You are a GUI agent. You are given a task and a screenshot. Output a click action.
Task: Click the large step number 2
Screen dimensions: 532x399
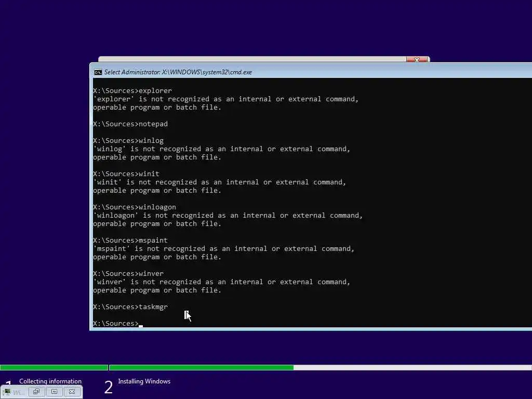[x=108, y=388]
